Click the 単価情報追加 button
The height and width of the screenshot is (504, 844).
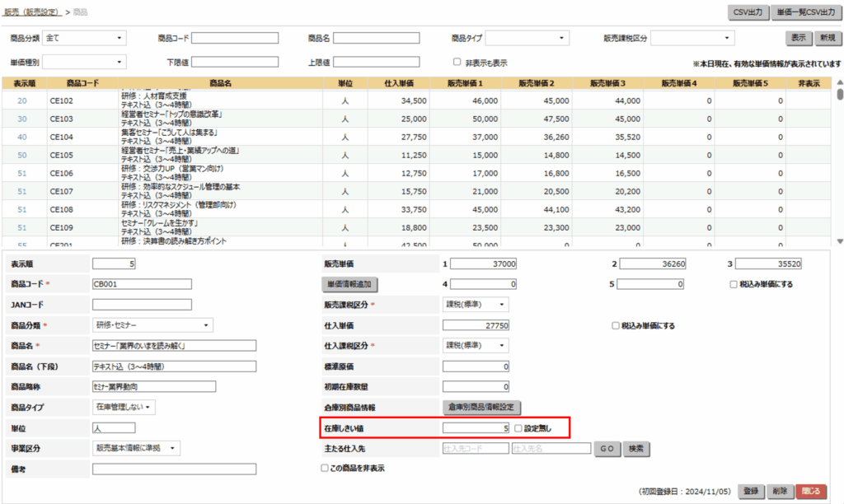(x=349, y=284)
